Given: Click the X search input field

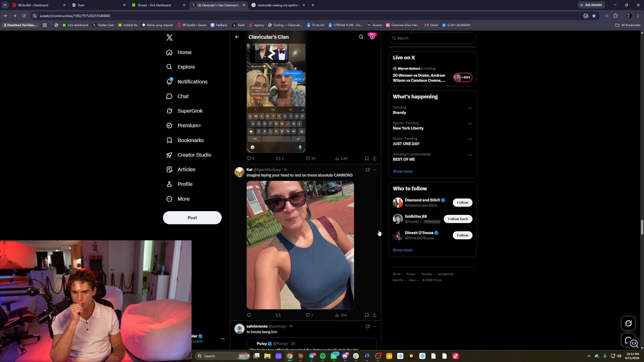Looking at the screenshot, I should [433, 38].
